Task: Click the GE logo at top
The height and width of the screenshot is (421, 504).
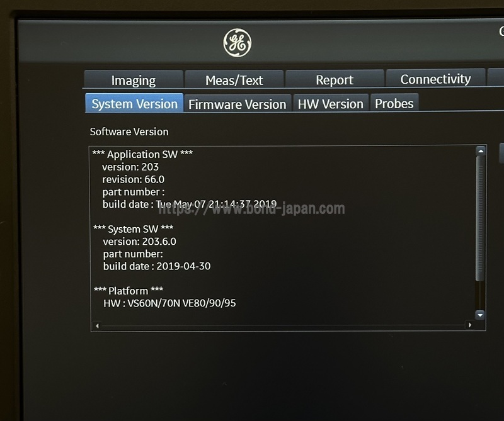Action: (238, 43)
